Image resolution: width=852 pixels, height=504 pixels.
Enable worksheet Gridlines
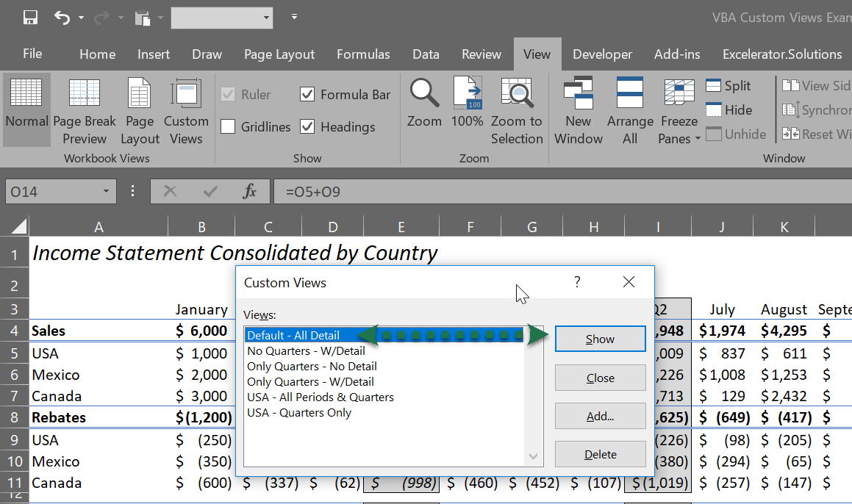tap(229, 126)
